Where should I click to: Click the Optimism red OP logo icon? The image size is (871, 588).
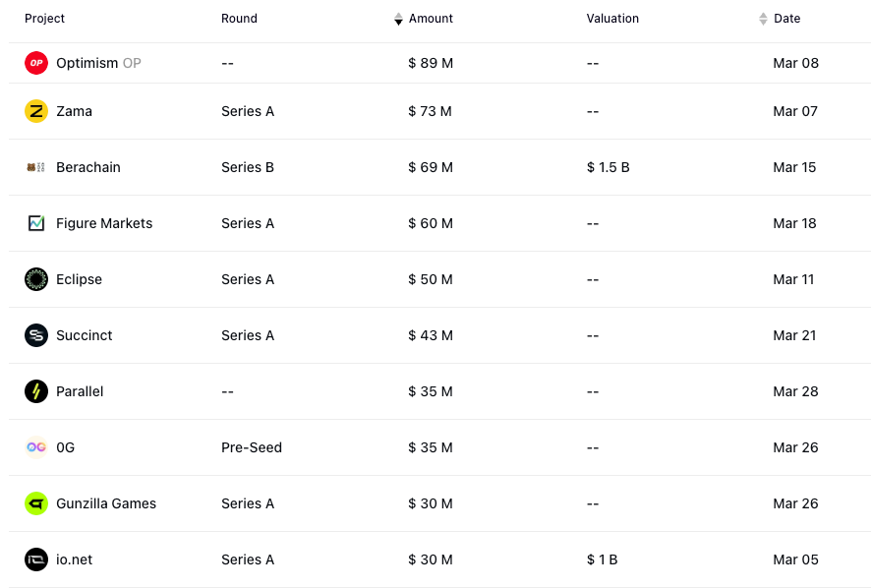coord(36,63)
